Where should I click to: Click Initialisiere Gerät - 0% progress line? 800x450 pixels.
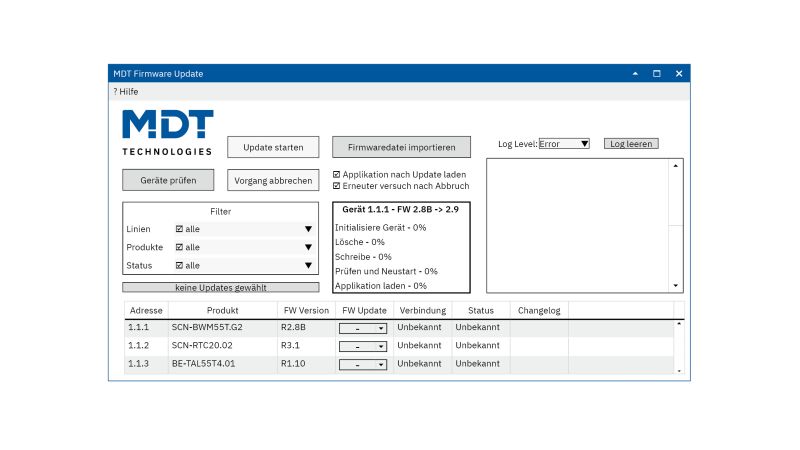[x=381, y=228]
